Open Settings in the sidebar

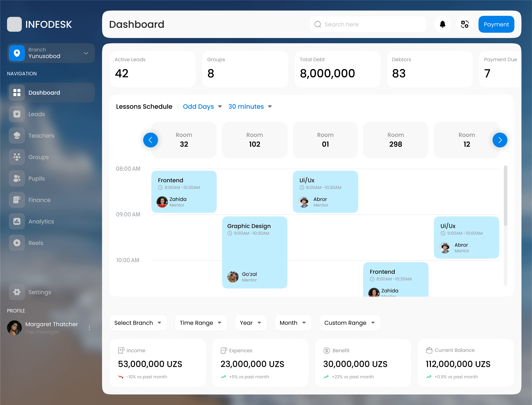51,292
